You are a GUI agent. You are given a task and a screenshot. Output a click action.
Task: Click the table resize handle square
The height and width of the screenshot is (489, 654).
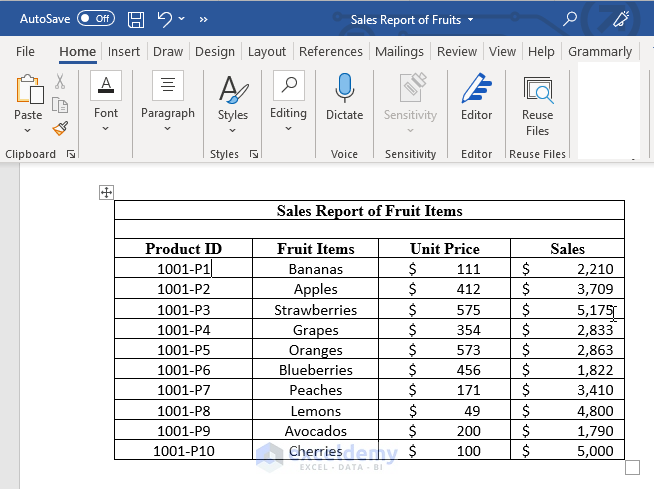(632, 467)
